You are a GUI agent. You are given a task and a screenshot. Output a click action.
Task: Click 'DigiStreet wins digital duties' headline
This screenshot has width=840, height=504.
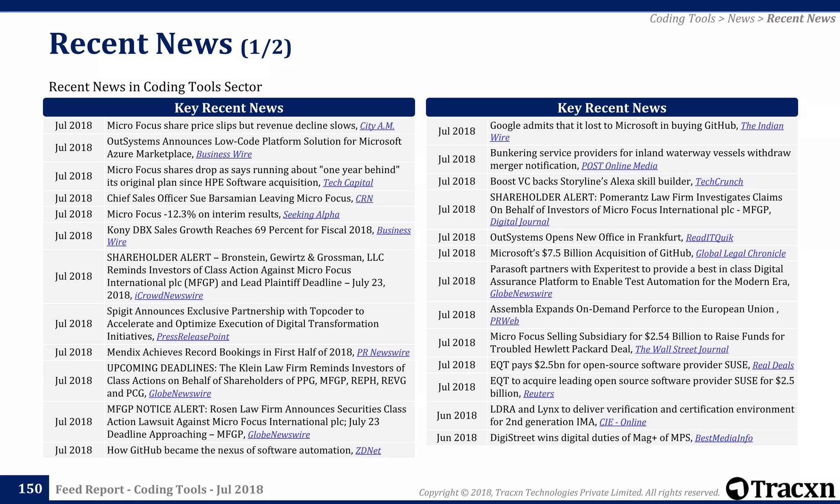point(591,438)
